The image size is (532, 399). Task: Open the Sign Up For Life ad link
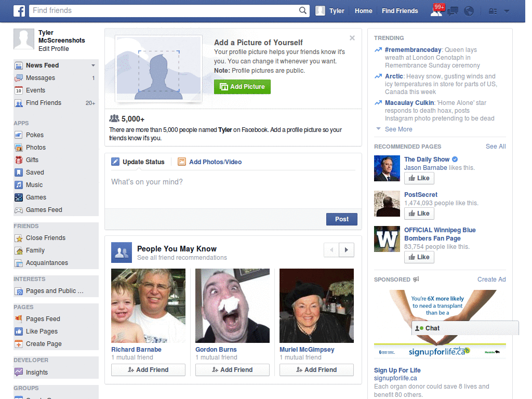(397, 370)
